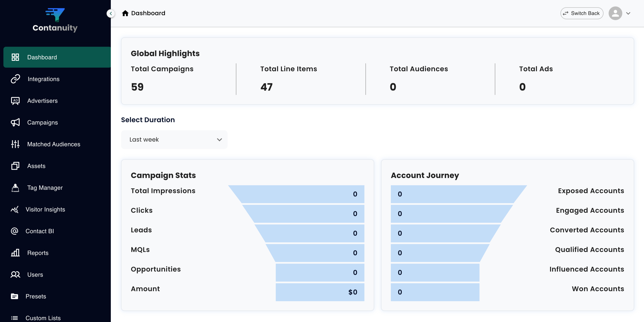Click the Matched Audiences sliders icon
Image resolution: width=644 pixels, height=322 pixels.
(x=15, y=144)
